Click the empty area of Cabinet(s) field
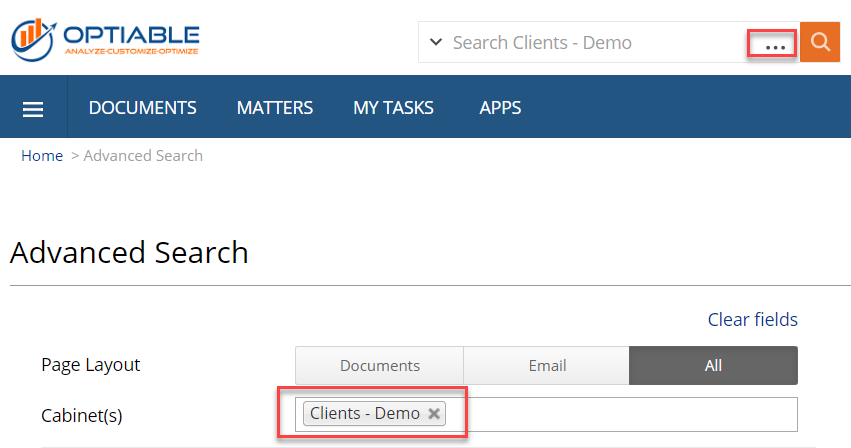The image size is (851, 448). pyautogui.click(x=621, y=414)
